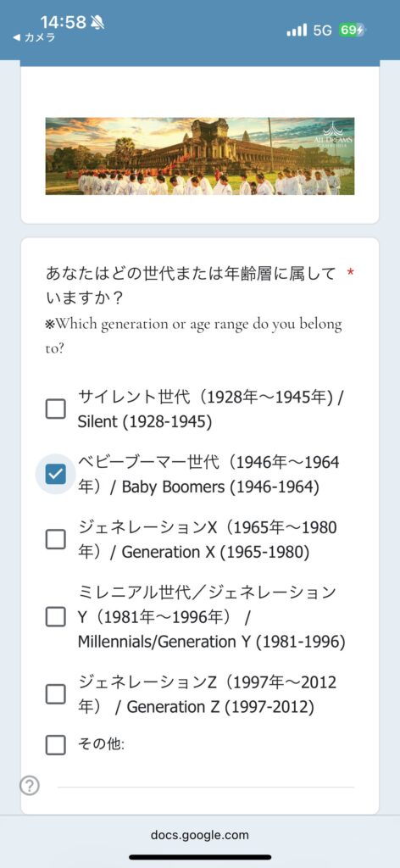This screenshot has width=400, height=868.
Task: Tap the 5G network indicator
Action: [x=323, y=30]
